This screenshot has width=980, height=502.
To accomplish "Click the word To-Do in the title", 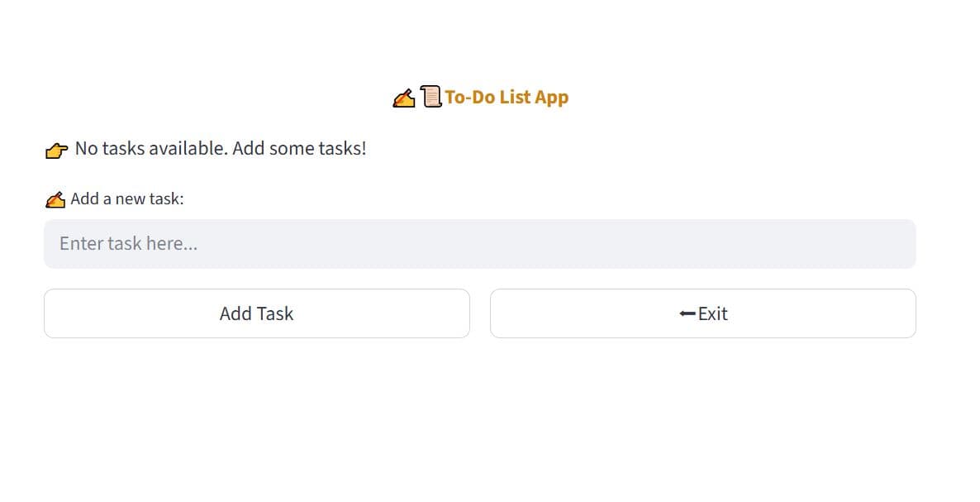I will coord(469,97).
